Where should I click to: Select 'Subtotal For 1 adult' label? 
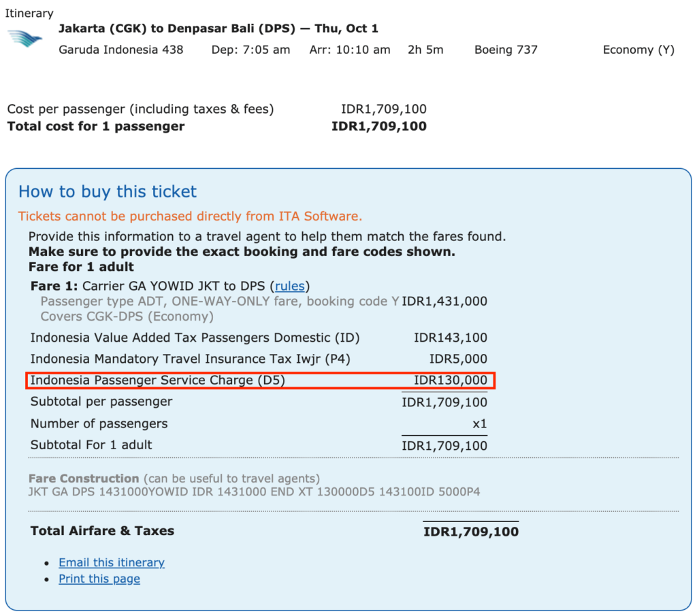[91, 445]
